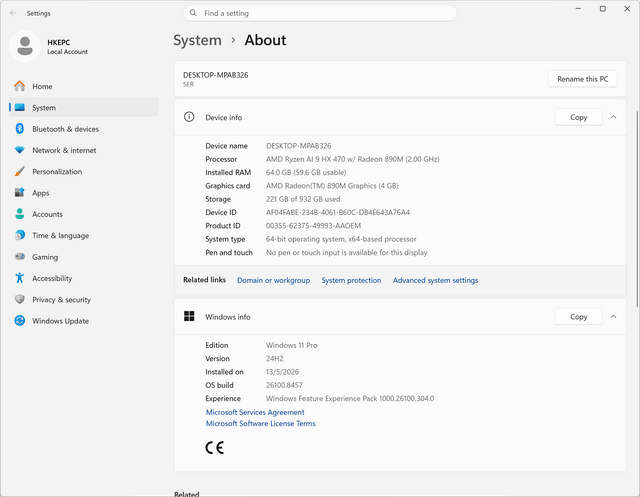640x497 pixels.
Task: Open Time & language settings
Action: coord(84,235)
